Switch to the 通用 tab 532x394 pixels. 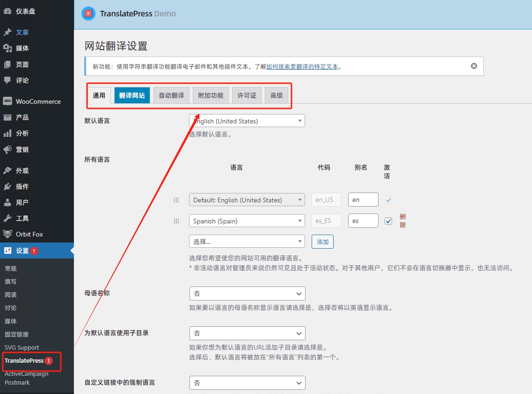(99, 95)
